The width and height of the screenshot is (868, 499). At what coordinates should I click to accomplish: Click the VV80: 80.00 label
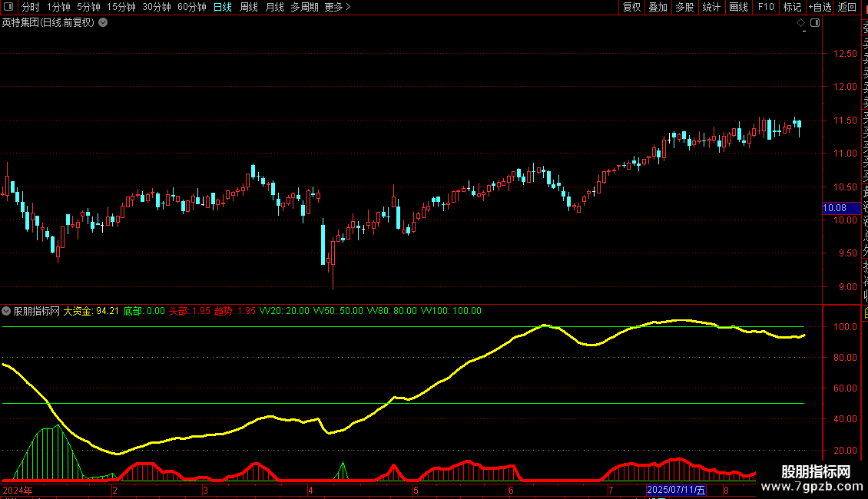[392, 311]
